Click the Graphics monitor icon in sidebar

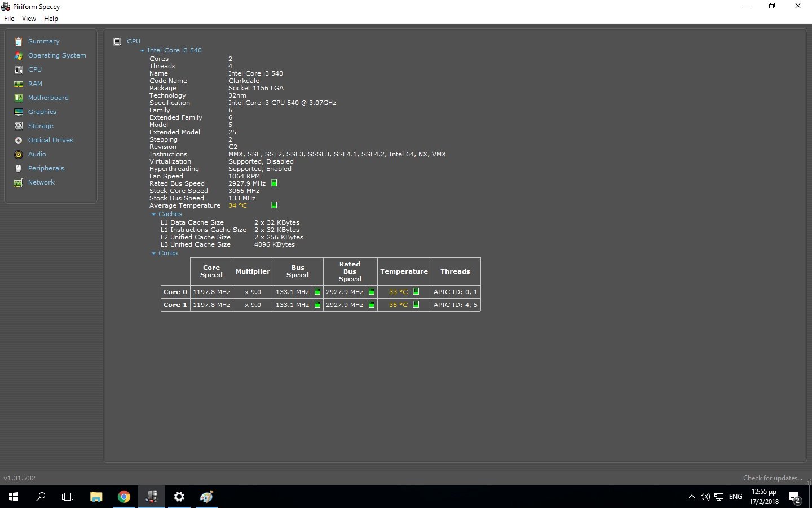[x=19, y=112]
